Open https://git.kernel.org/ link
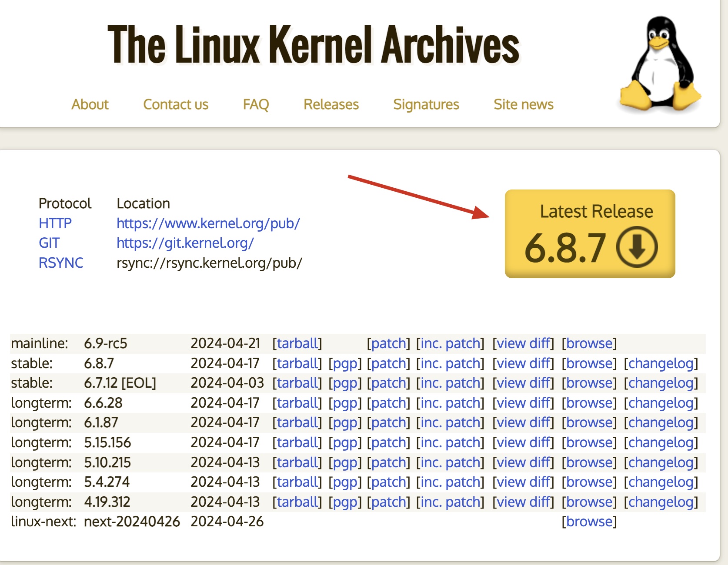This screenshot has width=728, height=565. [x=185, y=243]
